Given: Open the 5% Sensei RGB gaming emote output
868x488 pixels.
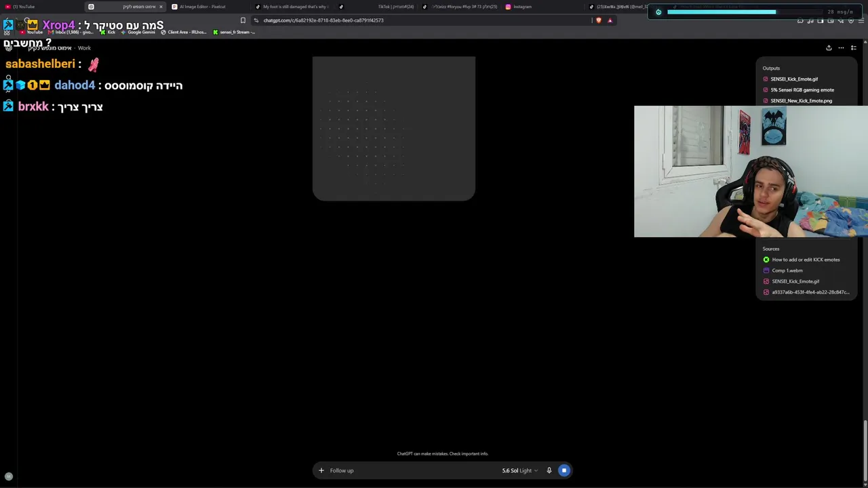Looking at the screenshot, I should click(x=802, y=90).
